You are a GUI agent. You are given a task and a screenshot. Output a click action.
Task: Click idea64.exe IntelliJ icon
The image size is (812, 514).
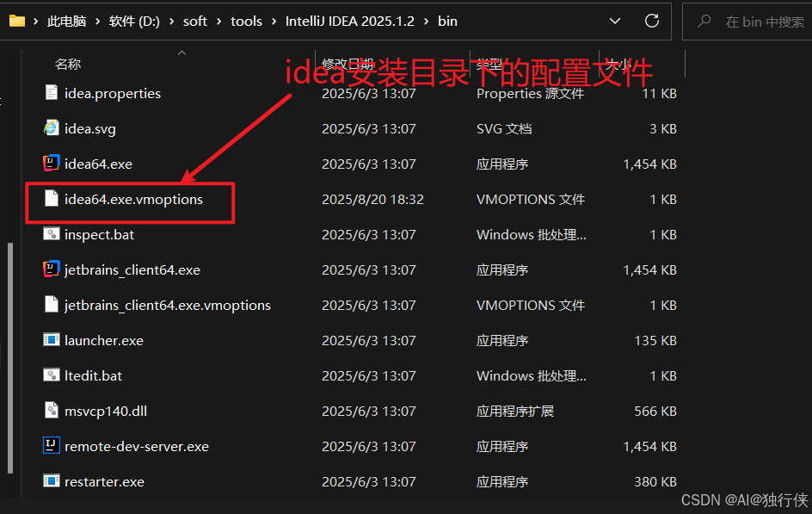(x=52, y=164)
